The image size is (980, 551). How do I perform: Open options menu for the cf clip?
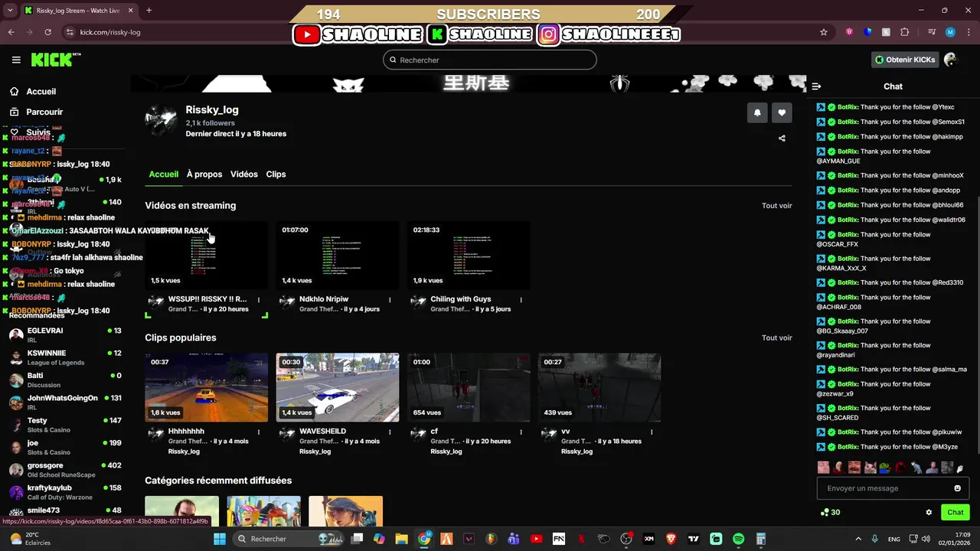521,432
